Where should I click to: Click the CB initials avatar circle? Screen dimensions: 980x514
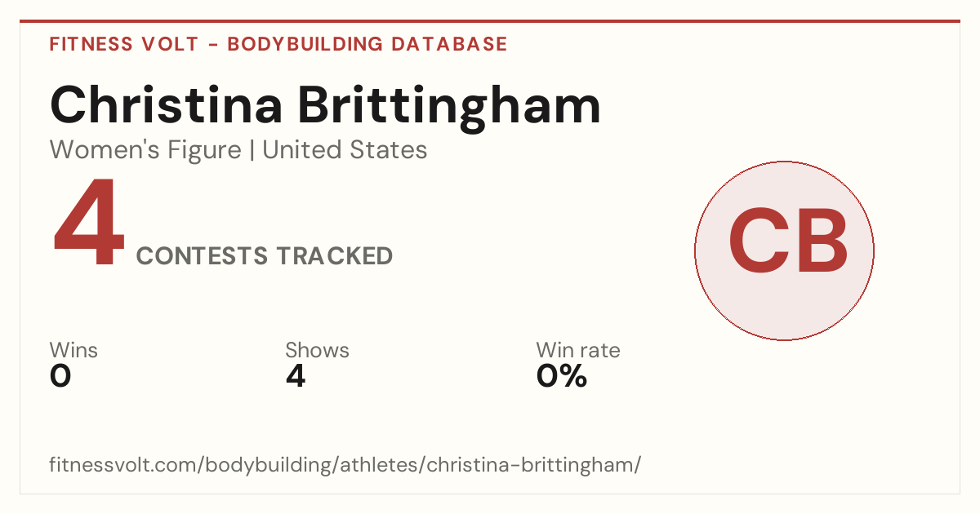point(784,250)
